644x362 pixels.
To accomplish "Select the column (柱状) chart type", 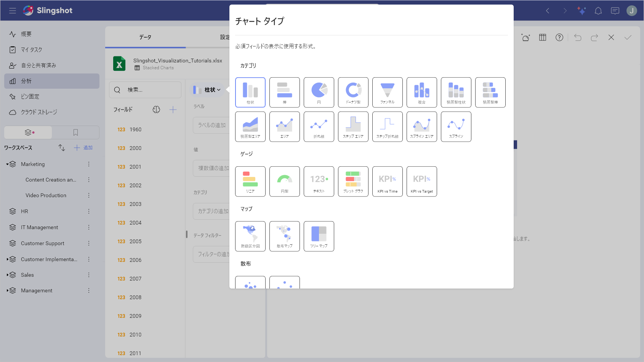I will [250, 92].
